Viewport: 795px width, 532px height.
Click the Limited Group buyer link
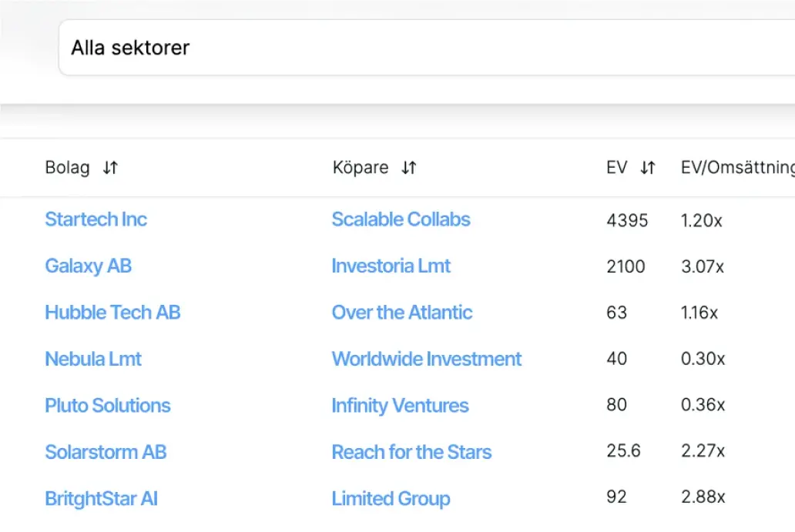[x=391, y=499]
